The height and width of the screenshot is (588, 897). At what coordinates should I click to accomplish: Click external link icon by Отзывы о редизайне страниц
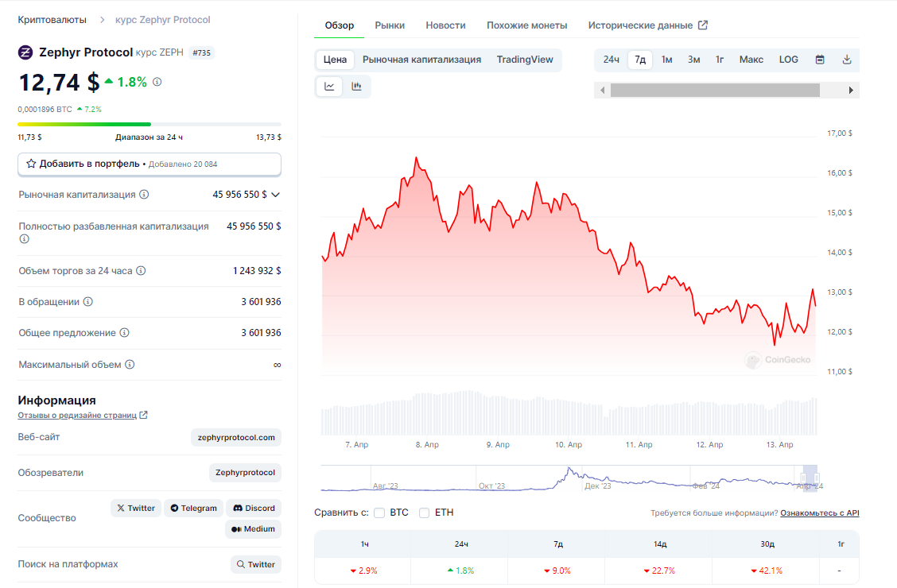point(144,415)
